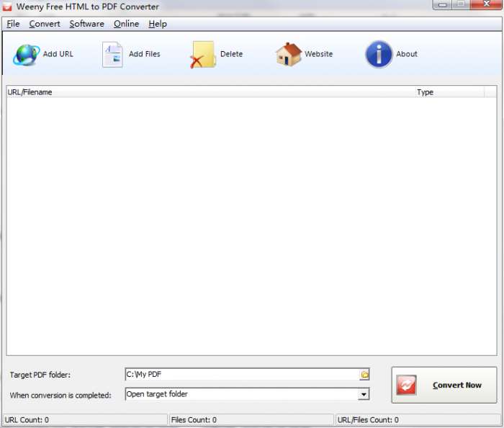The height and width of the screenshot is (428, 504).
Task: Click the About info icon
Action: point(379,54)
